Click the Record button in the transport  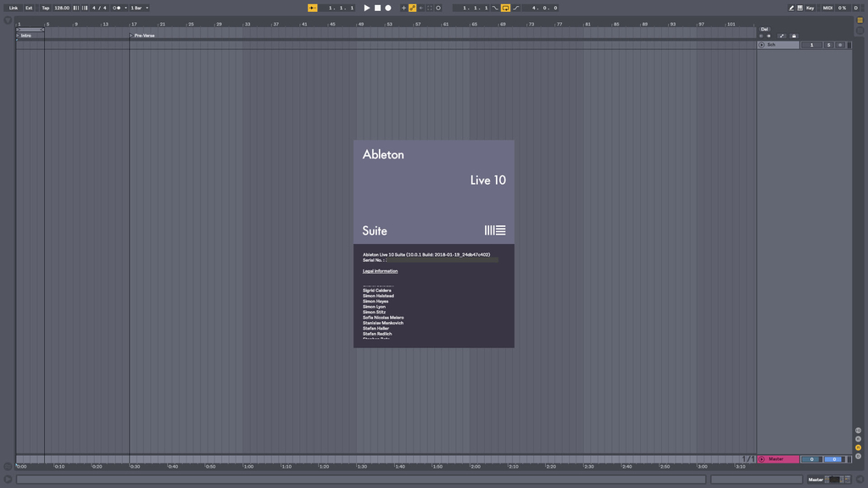389,7
